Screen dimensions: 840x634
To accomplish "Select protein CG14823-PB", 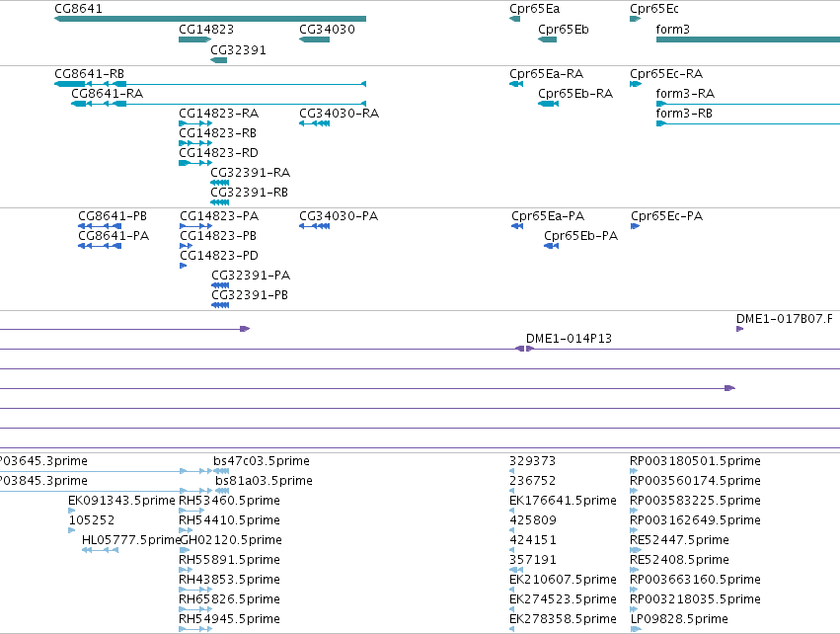I will 186,246.
